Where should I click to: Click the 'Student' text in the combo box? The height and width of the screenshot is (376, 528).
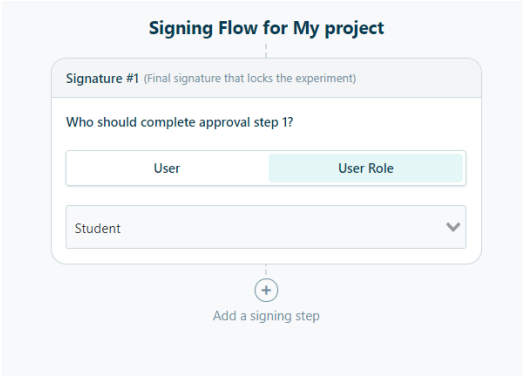pyautogui.click(x=98, y=229)
